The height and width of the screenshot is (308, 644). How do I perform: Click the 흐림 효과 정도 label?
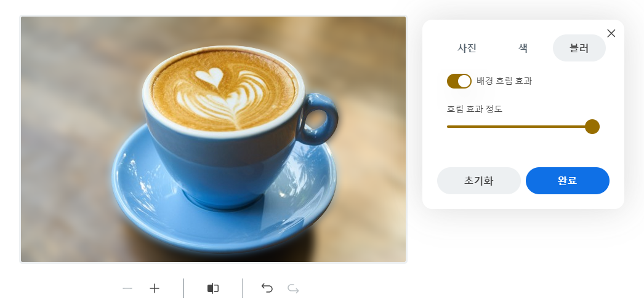(x=474, y=109)
